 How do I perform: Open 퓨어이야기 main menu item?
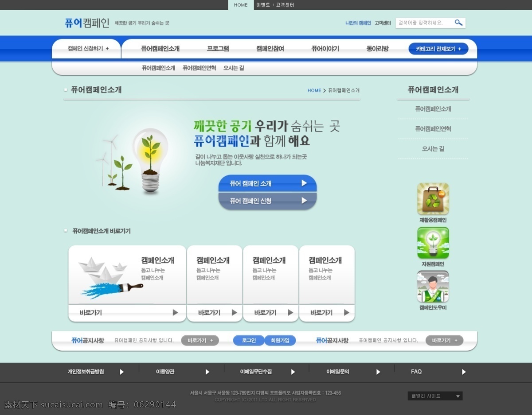click(x=325, y=49)
